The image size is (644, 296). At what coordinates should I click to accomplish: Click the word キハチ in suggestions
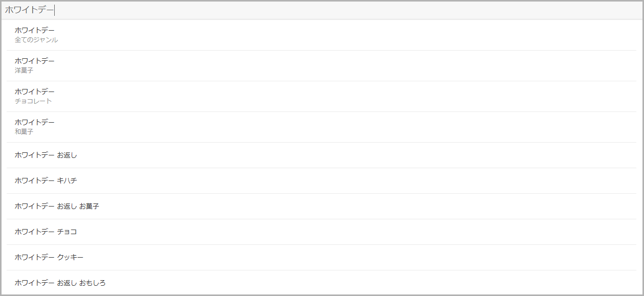click(x=67, y=180)
